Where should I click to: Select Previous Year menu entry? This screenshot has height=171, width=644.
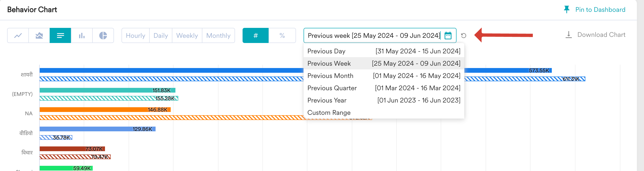[384, 100]
